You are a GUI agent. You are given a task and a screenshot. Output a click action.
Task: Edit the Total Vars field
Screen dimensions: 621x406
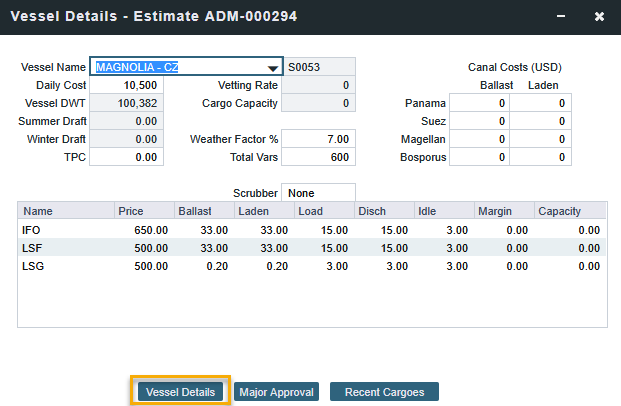click(318, 157)
